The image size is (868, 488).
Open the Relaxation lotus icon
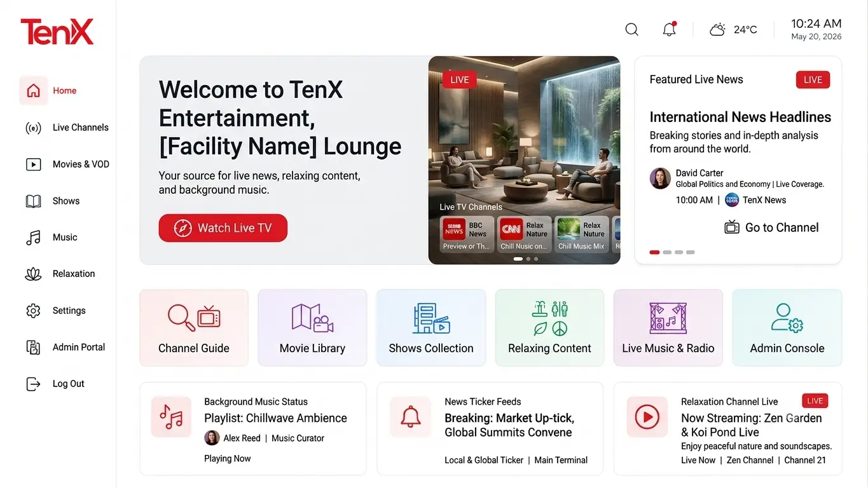[33, 274]
